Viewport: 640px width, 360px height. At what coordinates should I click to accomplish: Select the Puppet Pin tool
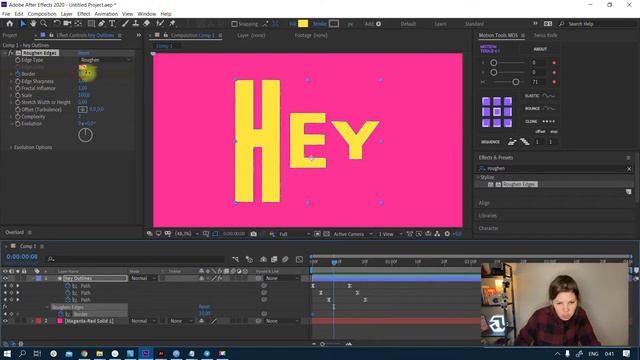pos(172,24)
